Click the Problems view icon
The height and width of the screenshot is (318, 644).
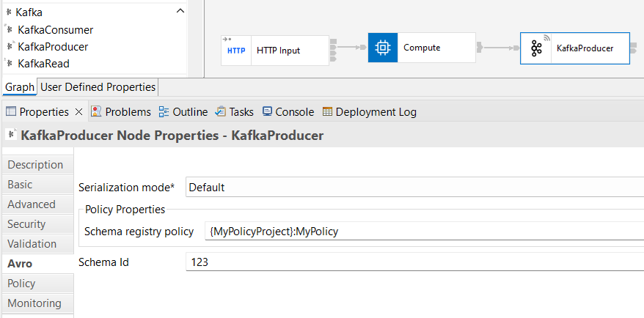coord(96,111)
